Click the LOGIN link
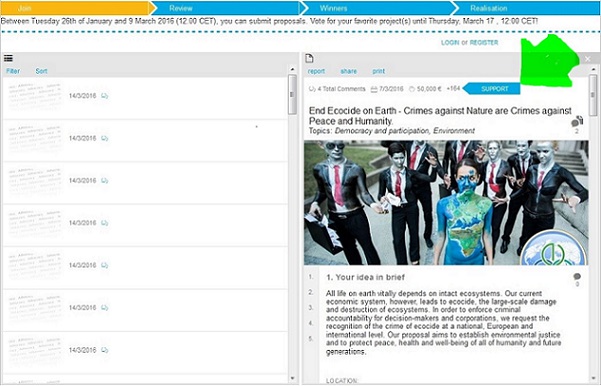The width and height of the screenshot is (601, 386). coord(450,43)
